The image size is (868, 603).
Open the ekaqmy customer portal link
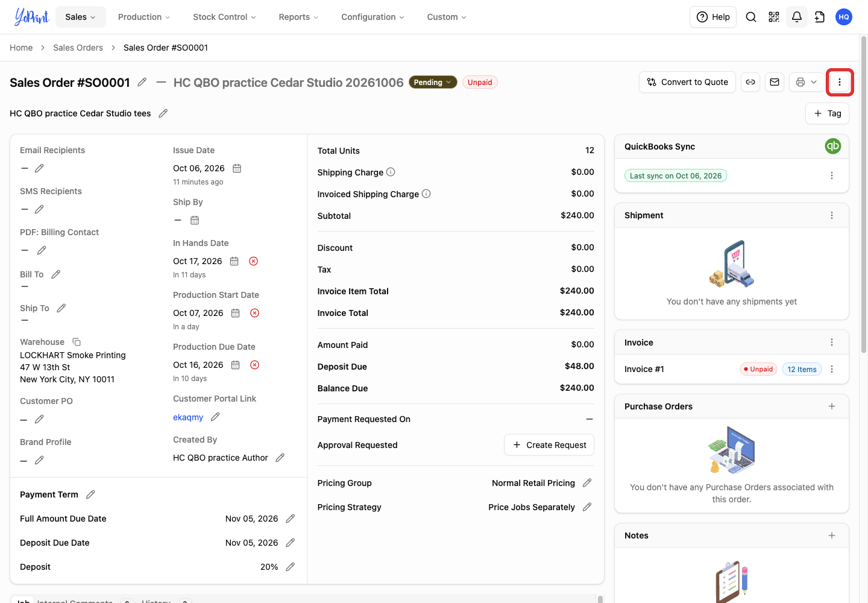pos(188,417)
